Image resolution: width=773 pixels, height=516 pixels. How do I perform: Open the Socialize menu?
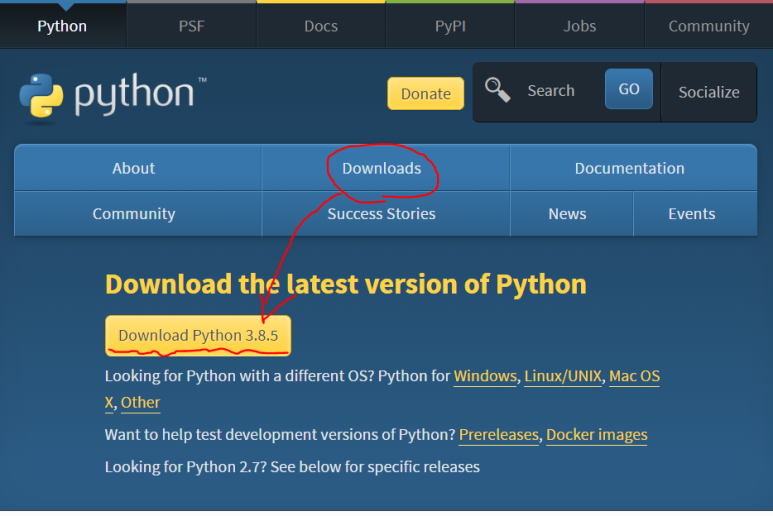tap(709, 92)
